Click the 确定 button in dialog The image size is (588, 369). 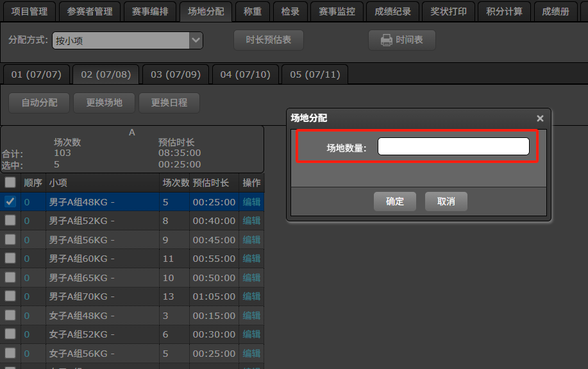395,202
